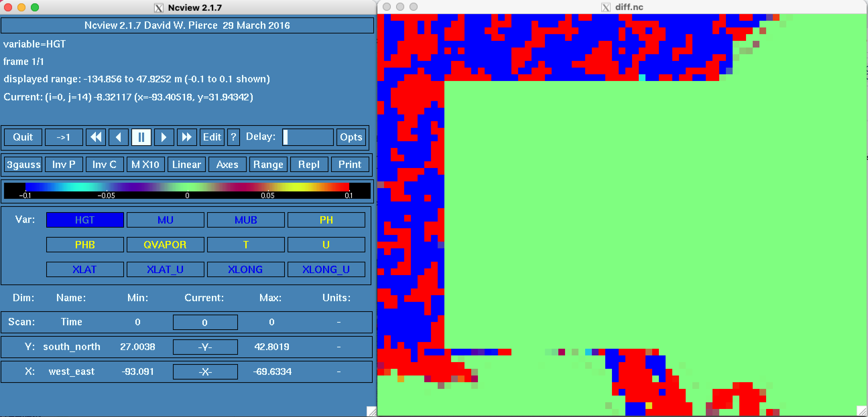Click the colorbar gradient strip
Viewport: 868px width, 417px height.
tap(187, 187)
